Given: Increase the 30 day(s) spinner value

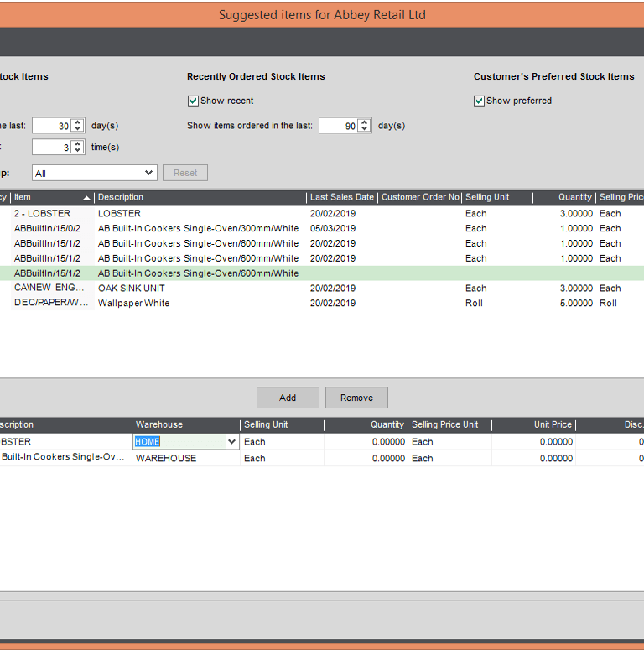Looking at the screenshot, I should [77, 122].
